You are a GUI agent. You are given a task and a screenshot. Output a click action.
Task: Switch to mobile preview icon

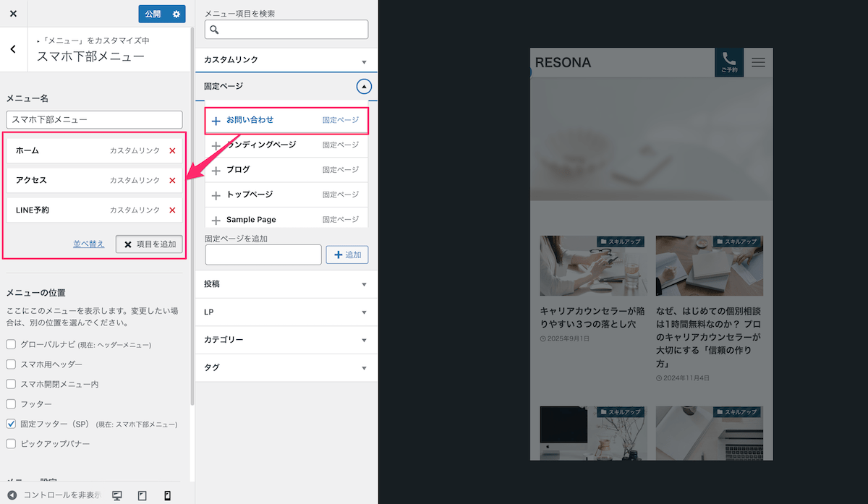(x=167, y=495)
